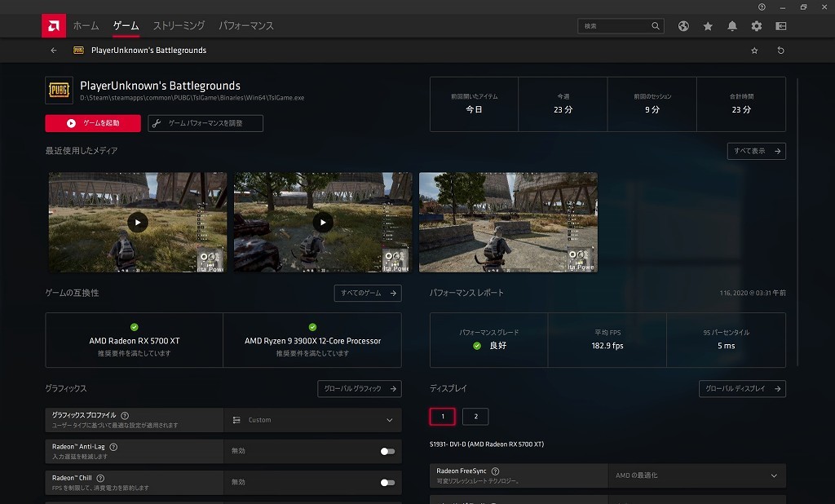Click the ゲームを起動 launch button

(x=93, y=123)
